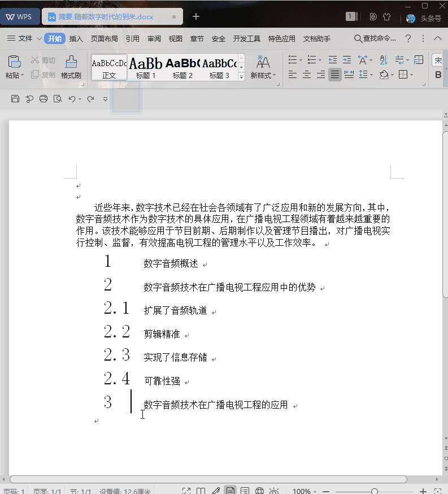
Task: Center align the paragraph
Action: pos(307,75)
